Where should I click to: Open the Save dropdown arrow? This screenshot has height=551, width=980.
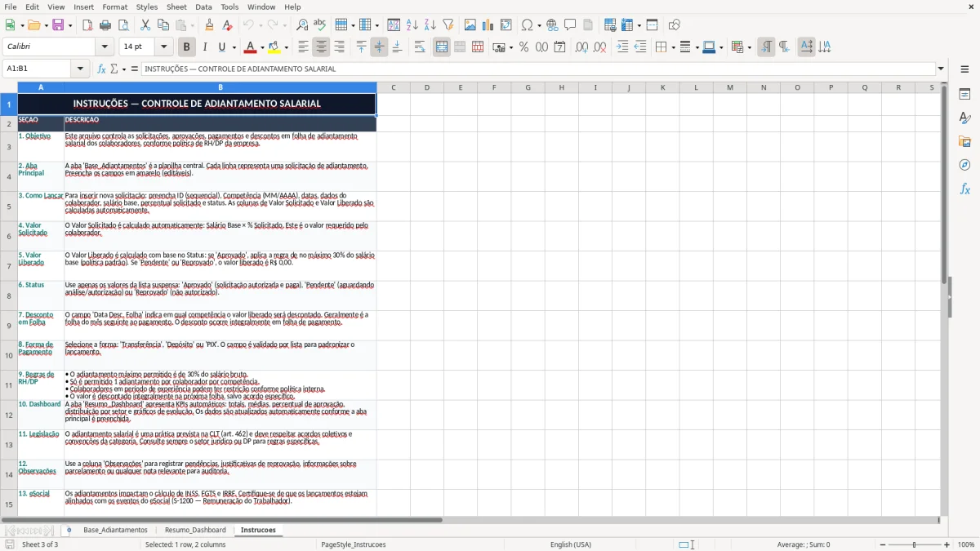click(69, 25)
